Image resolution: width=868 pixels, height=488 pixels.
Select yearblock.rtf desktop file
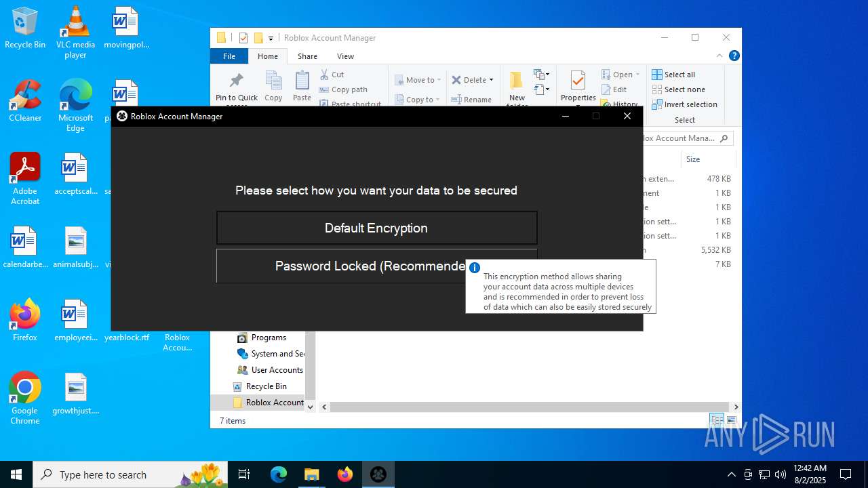[126, 338]
